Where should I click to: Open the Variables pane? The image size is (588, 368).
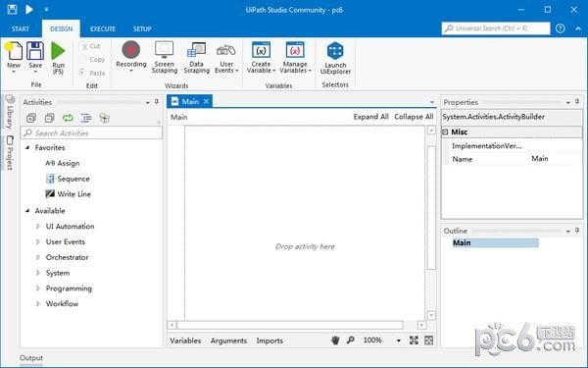tap(185, 341)
